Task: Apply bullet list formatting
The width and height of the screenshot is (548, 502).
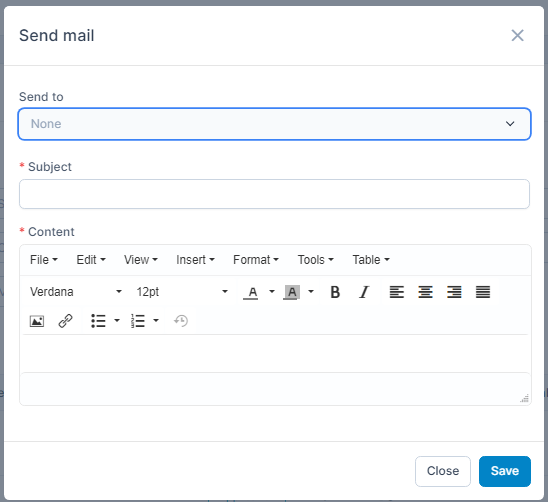Action: pos(98,321)
